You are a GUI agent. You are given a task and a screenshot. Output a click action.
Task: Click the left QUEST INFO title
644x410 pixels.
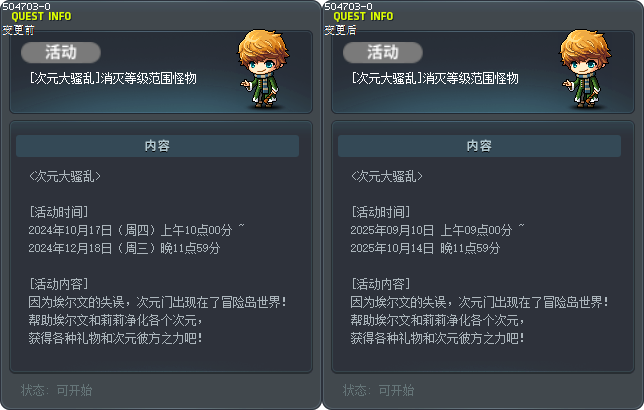pyautogui.click(x=41, y=16)
